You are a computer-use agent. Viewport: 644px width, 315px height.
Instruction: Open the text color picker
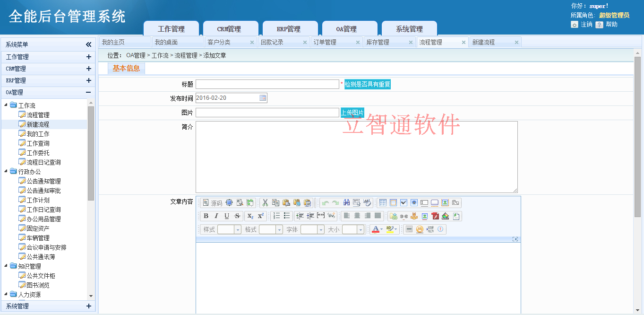point(377,229)
